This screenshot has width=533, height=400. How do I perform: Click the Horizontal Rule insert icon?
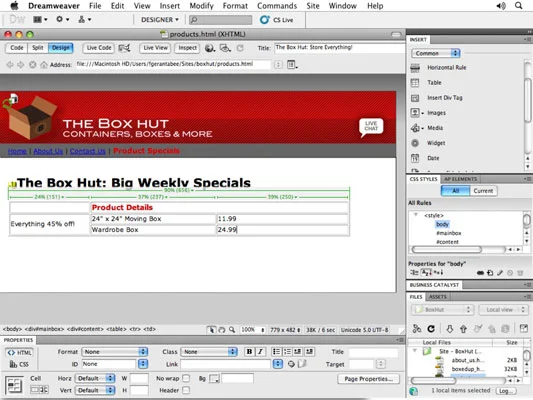click(415, 68)
